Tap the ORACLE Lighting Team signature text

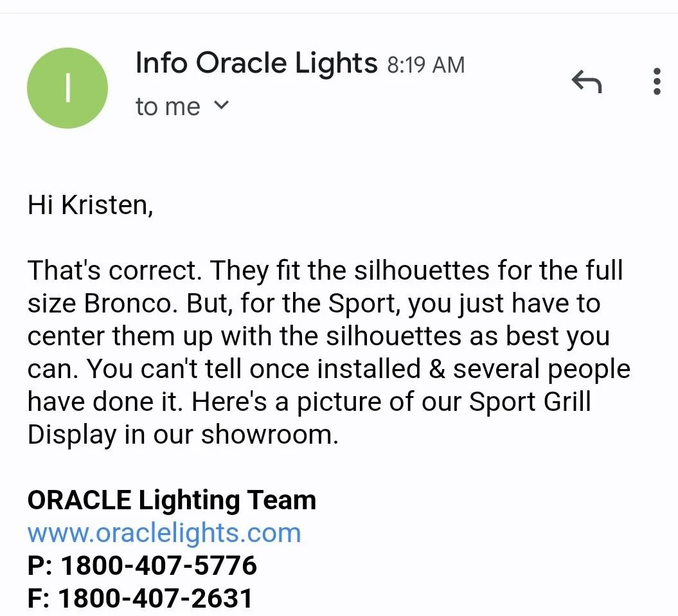point(171,500)
